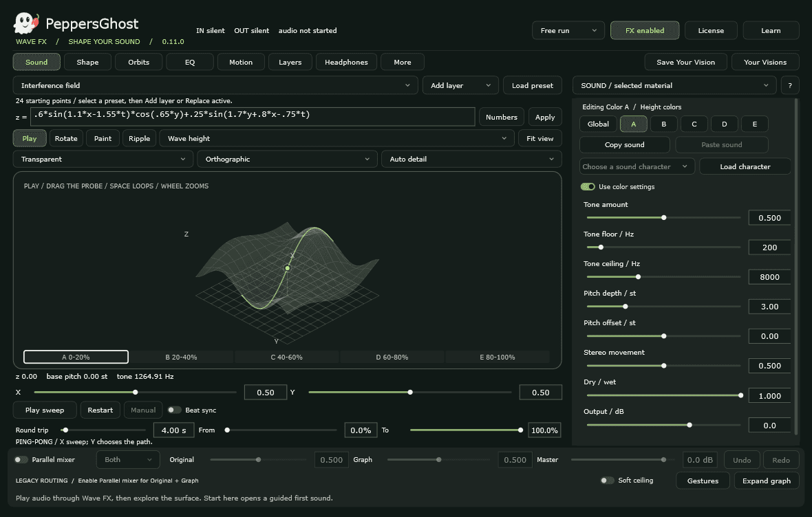Image resolution: width=812 pixels, height=517 pixels.
Task: Adjust the Tone ceiling / Hz slider
Action: point(663,277)
